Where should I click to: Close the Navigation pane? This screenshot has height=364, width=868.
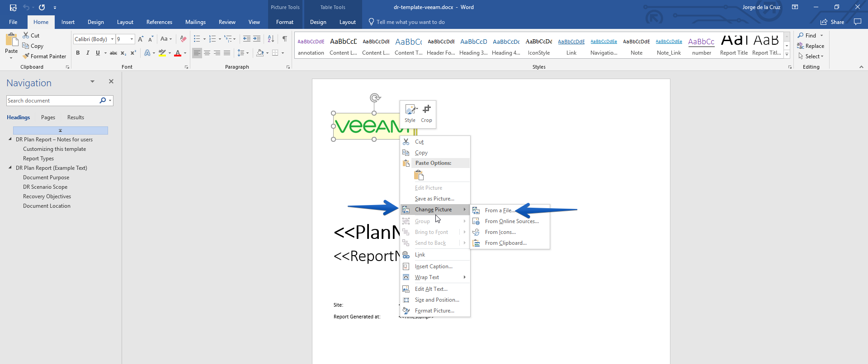[111, 81]
